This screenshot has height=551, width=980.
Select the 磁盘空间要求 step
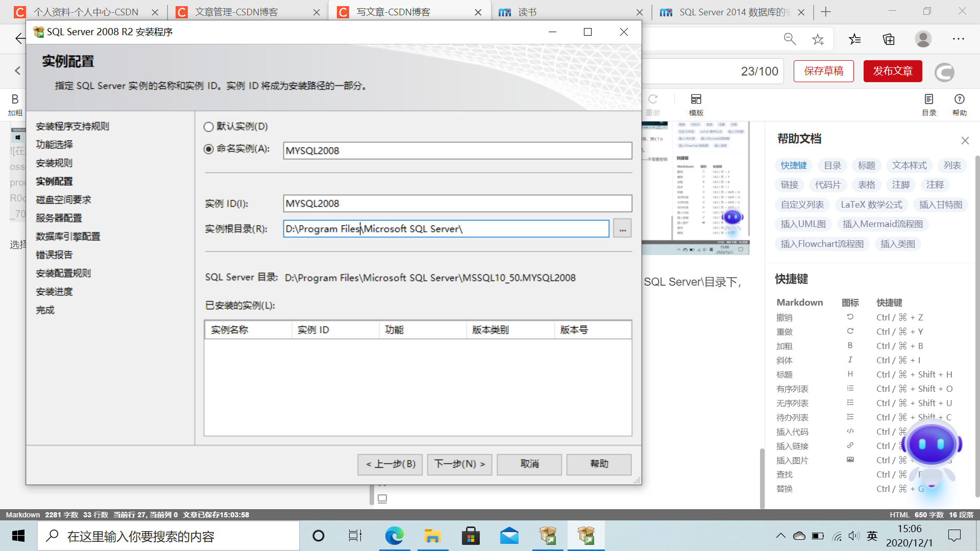(63, 200)
